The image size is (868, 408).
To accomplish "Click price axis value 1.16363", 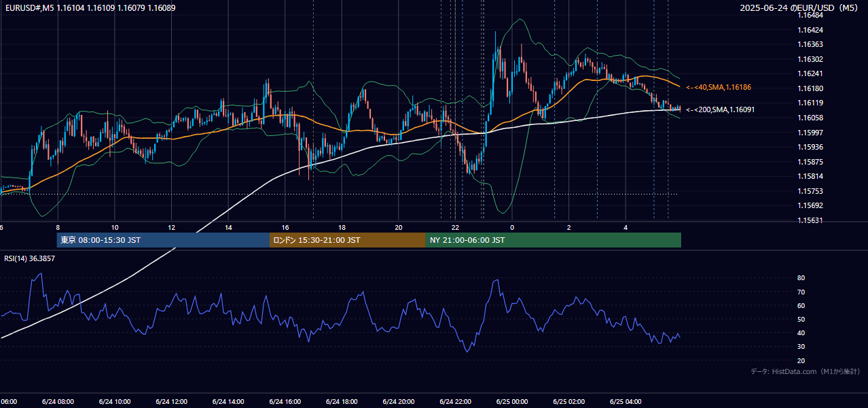I will [810, 44].
